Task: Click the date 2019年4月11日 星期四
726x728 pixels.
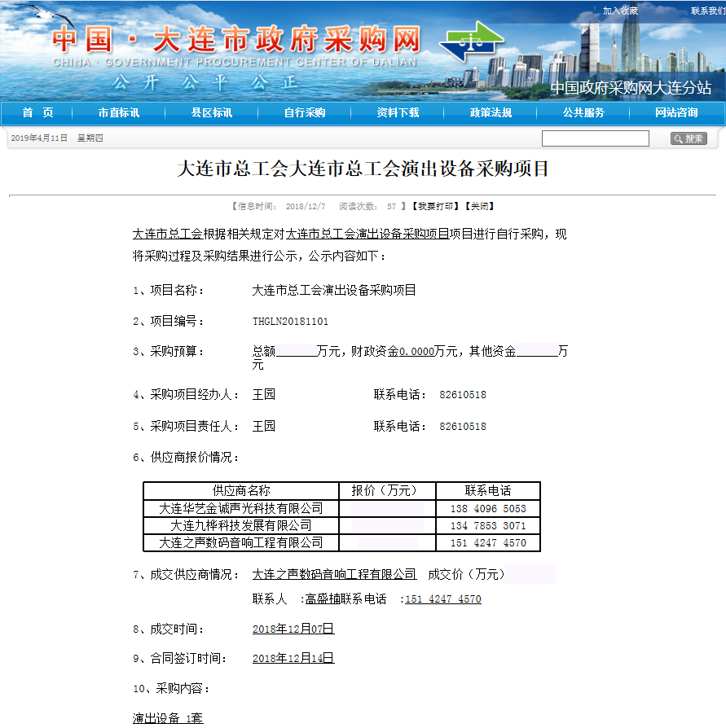Action: tap(57, 138)
